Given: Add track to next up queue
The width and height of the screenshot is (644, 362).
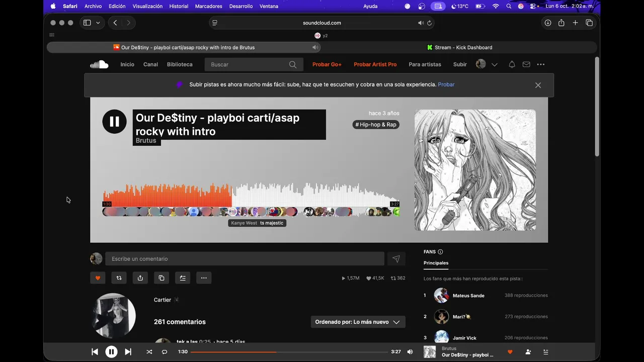Looking at the screenshot, I should pyautogui.click(x=182, y=278).
